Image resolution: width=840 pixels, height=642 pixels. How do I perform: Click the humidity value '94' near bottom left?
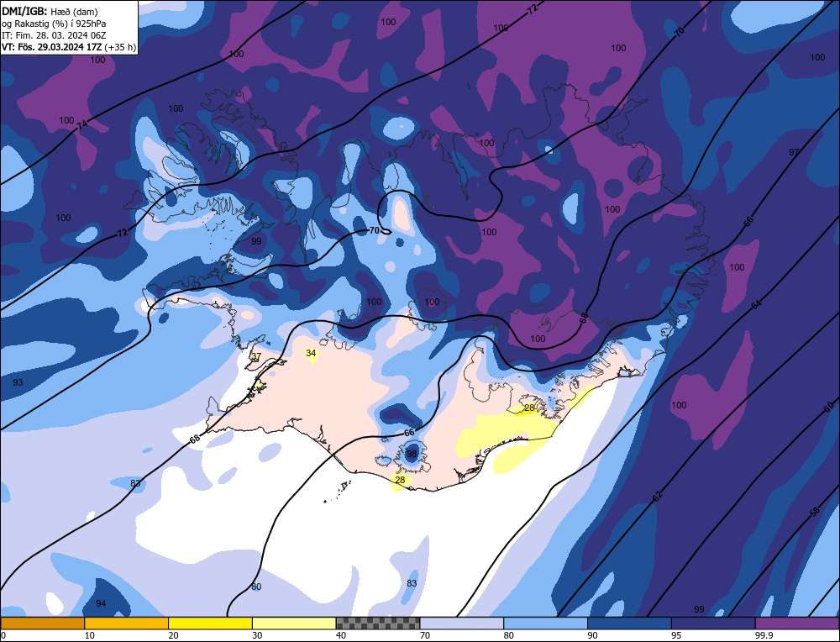coord(101,603)
